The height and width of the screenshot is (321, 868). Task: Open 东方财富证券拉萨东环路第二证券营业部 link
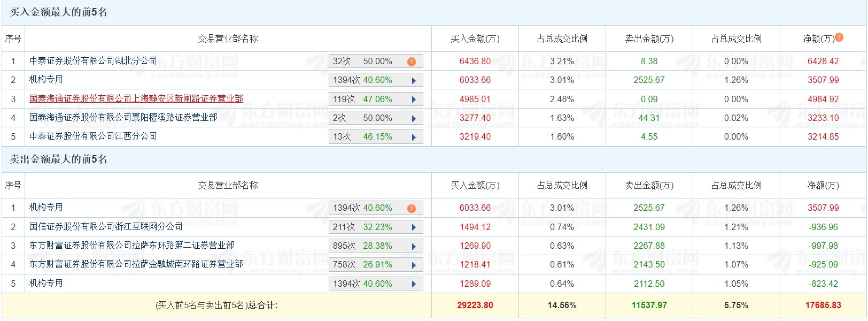click(132, 245)
